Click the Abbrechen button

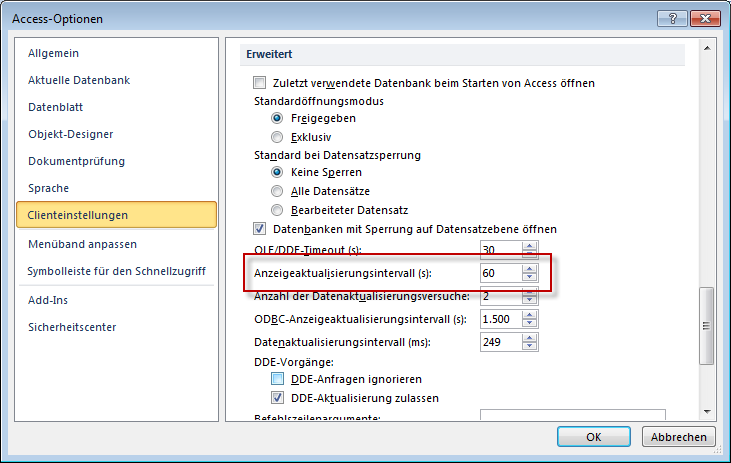(x=679, y=437)
